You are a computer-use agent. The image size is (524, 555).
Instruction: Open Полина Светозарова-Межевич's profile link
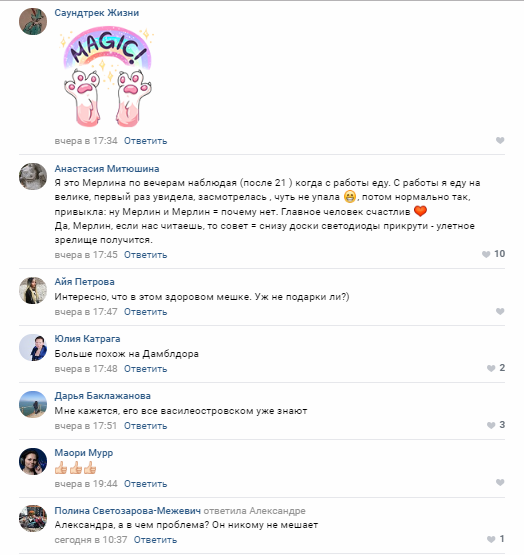[x=127, y=511]
